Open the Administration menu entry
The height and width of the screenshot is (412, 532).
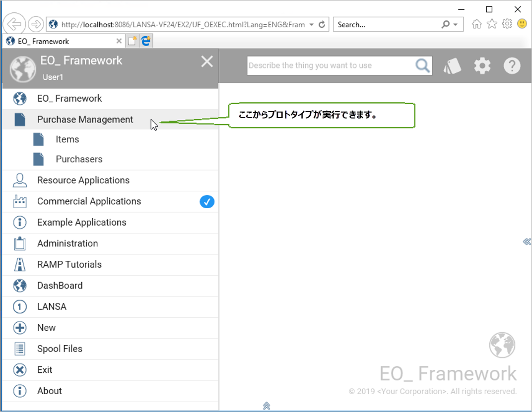(x=110, y=243)
